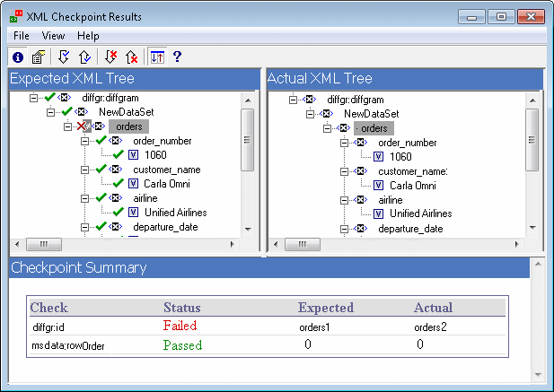
Task: Select Unified Airlines value in Actual tree
Action: (420, 213)
